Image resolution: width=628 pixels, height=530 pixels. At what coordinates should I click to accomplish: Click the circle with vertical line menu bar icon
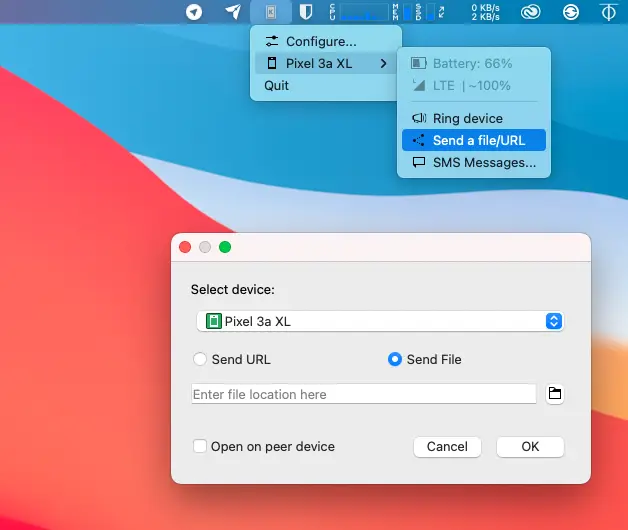608,12
